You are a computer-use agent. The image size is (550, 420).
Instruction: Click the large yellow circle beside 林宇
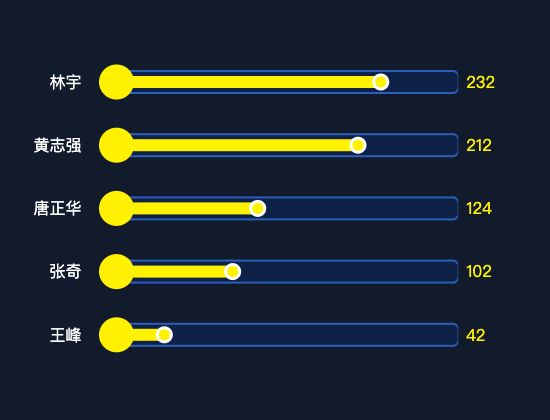116,82
